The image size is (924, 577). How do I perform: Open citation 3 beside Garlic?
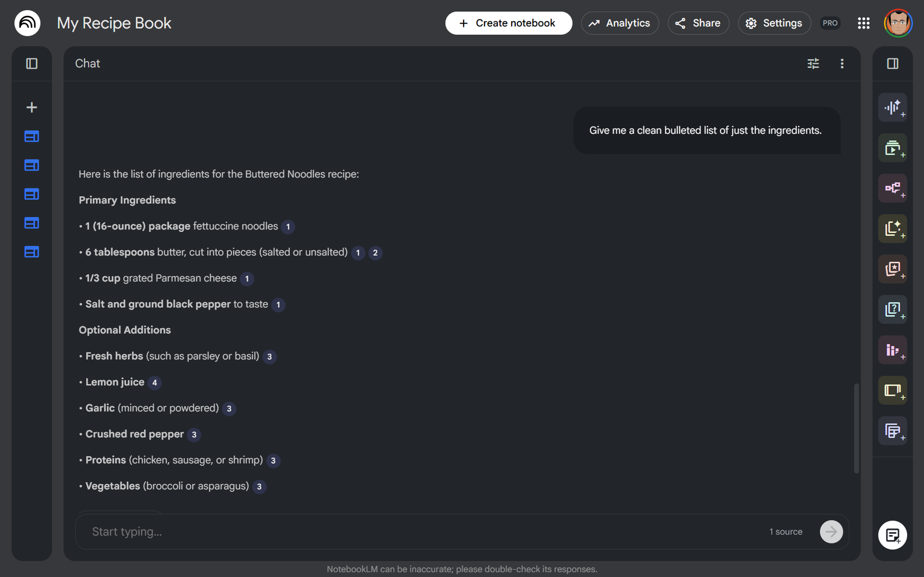229,409
